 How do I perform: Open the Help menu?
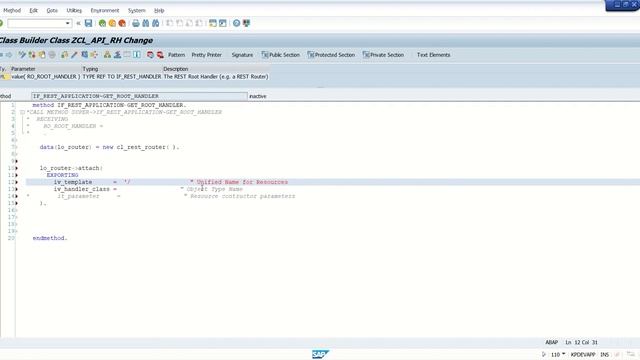(x=159, y=10)
